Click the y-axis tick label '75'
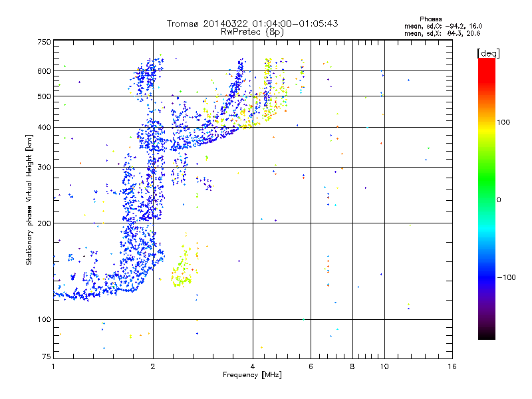 point(47,356)
